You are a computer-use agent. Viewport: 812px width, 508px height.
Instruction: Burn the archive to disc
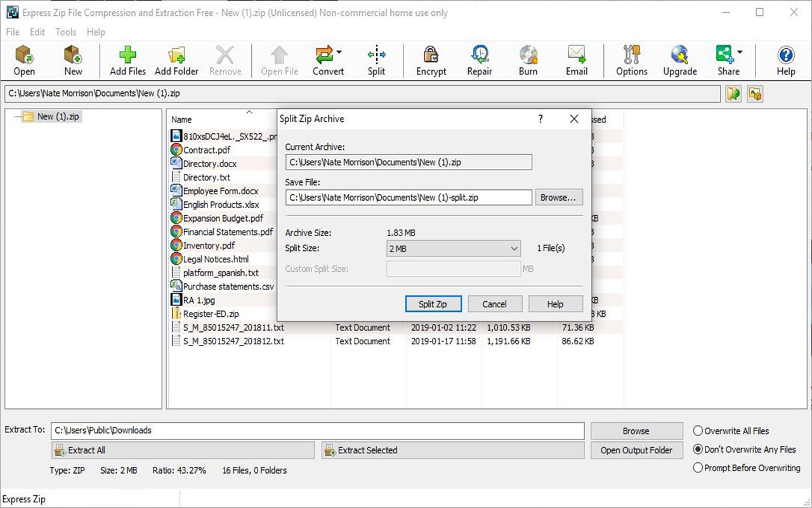(x=527, y=60)
